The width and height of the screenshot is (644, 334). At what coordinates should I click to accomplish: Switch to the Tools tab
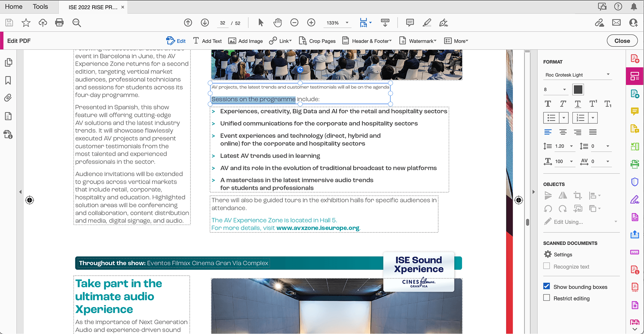[40, 6]
